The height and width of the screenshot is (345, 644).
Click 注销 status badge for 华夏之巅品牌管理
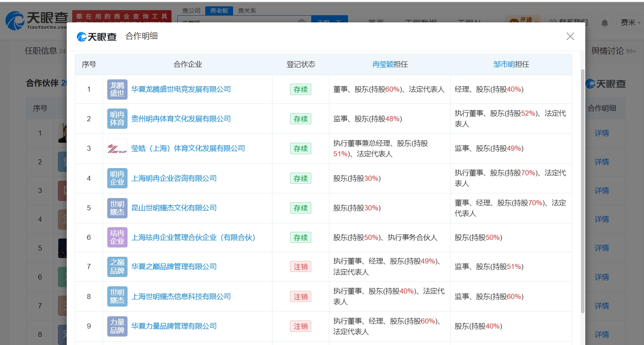301,267
